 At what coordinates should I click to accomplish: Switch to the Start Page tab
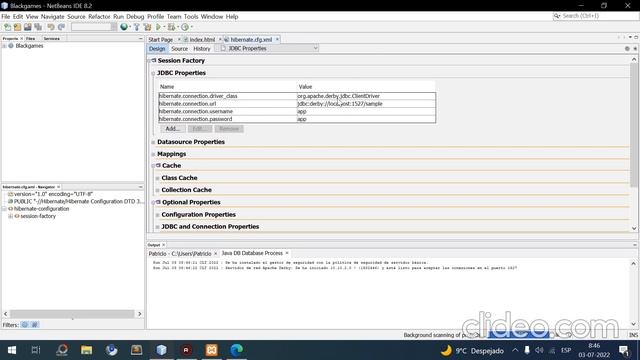coord(161,40)
